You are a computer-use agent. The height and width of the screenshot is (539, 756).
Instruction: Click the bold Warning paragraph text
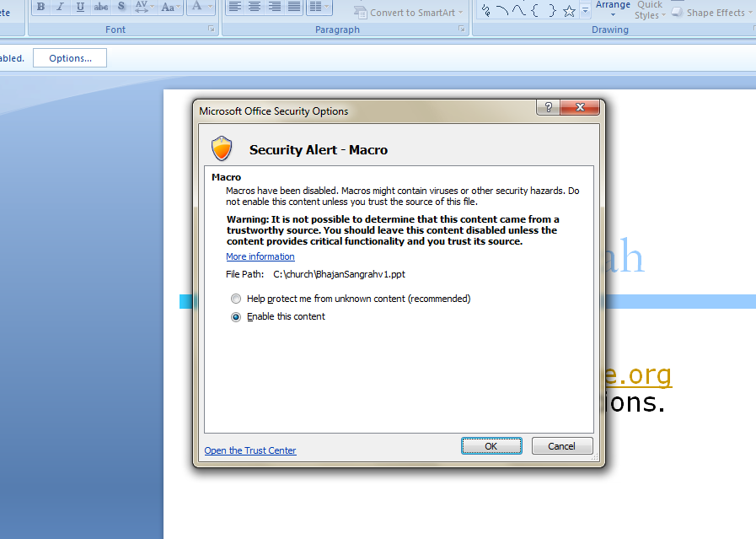(393, 230)
